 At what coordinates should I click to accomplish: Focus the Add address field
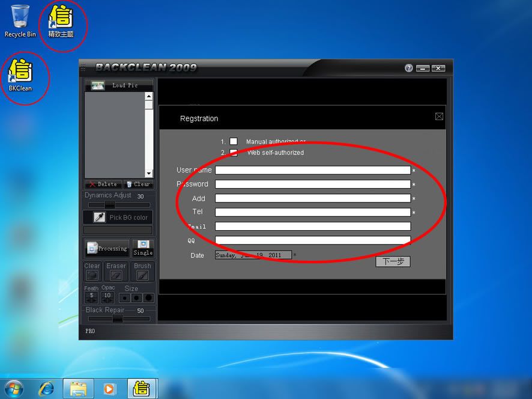click(x=313, y=198)
